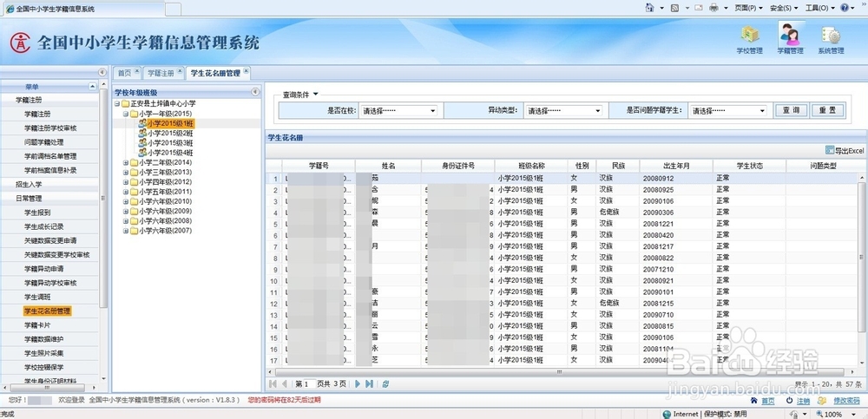This screenshot has width=868, height=419.
Task: Expand 小学三年级(2013) tree node
Action: (126, 172)
